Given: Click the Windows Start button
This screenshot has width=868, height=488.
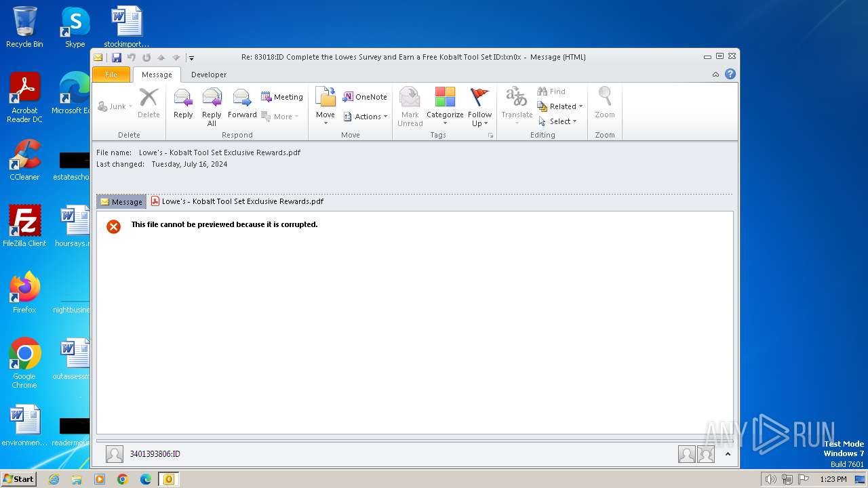Looking at the screenshot, I should (x=19, y=479).
